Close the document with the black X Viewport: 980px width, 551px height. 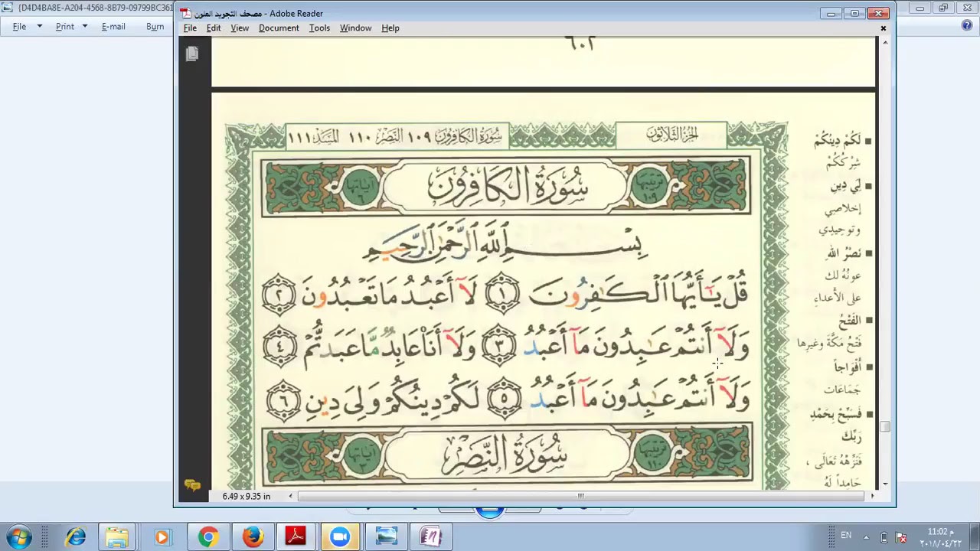(883, 28)
